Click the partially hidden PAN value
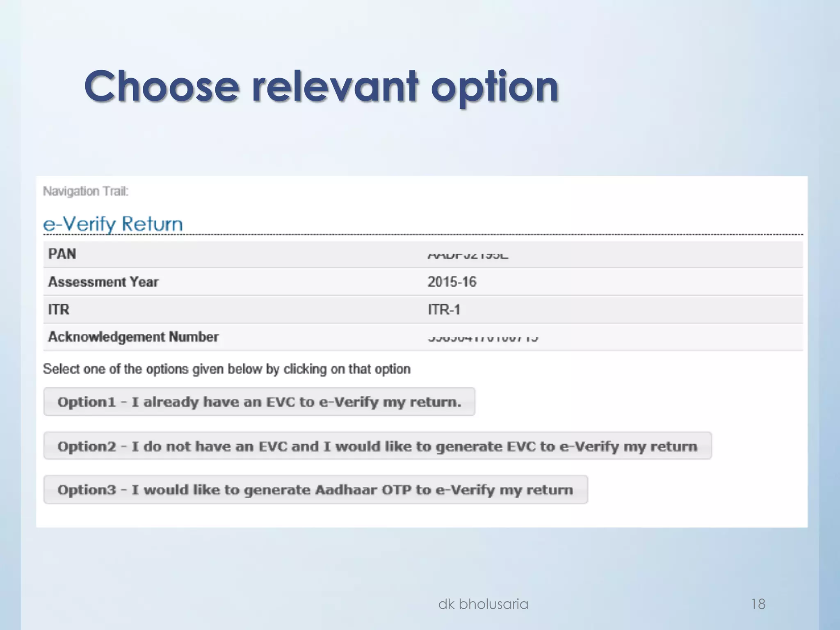 468,256
